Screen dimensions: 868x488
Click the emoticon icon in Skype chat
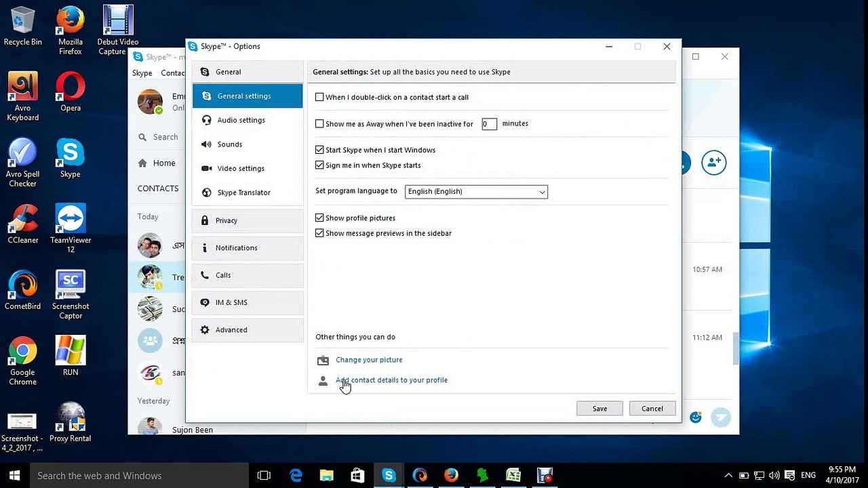tap(696, 418)
